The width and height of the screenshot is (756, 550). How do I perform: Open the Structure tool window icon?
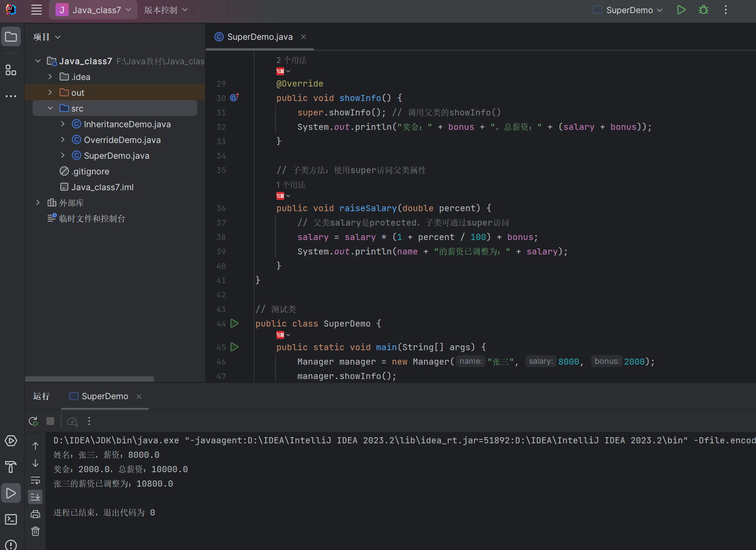(x=11, y=70)
